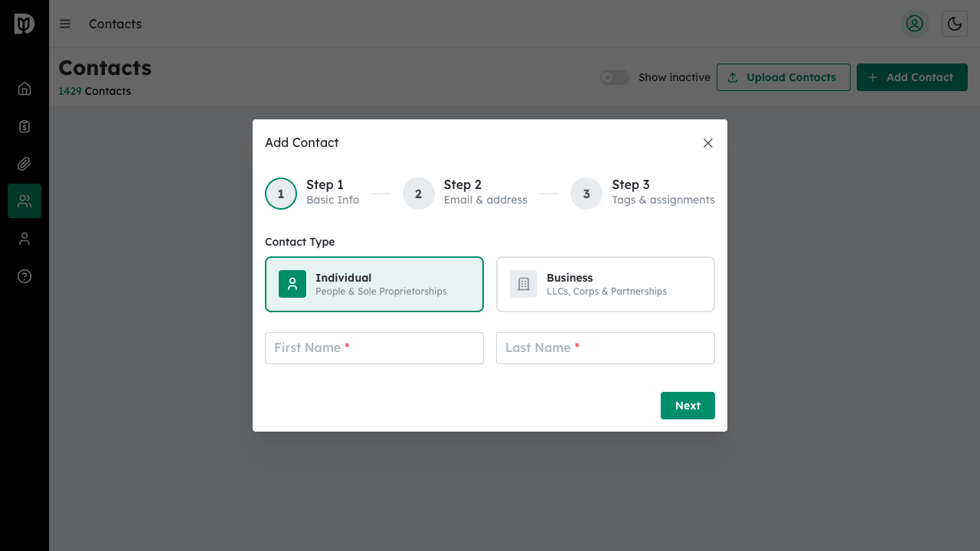This screenshot has height=551, width=980.
Task: Open the sidebar navigation menu
Action: click(x=65, y=24)
